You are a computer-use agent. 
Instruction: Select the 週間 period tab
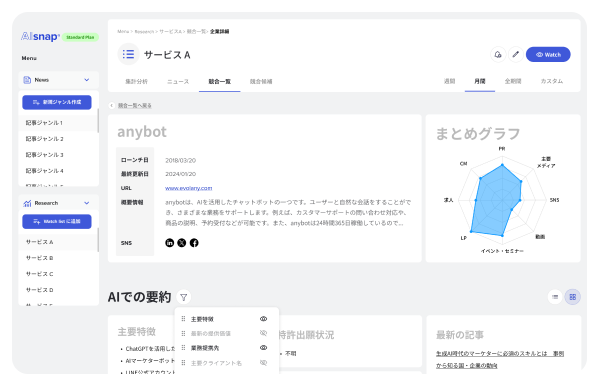pos(449,81)
